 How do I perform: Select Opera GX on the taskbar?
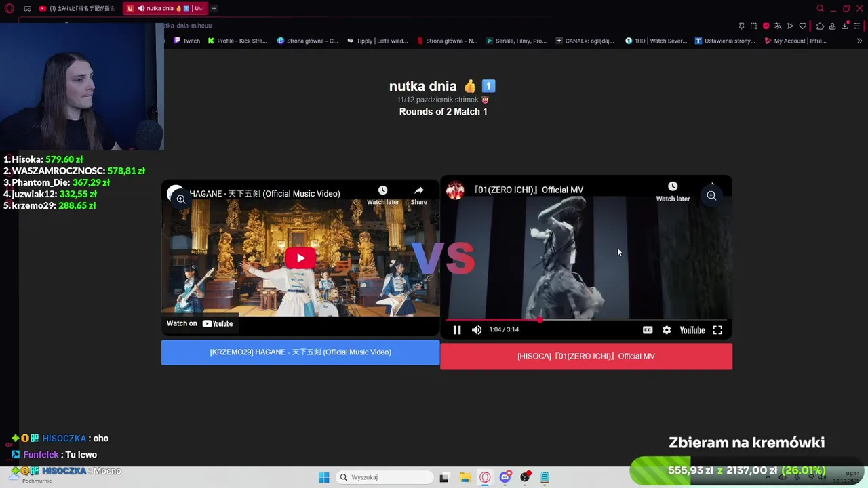485,477
